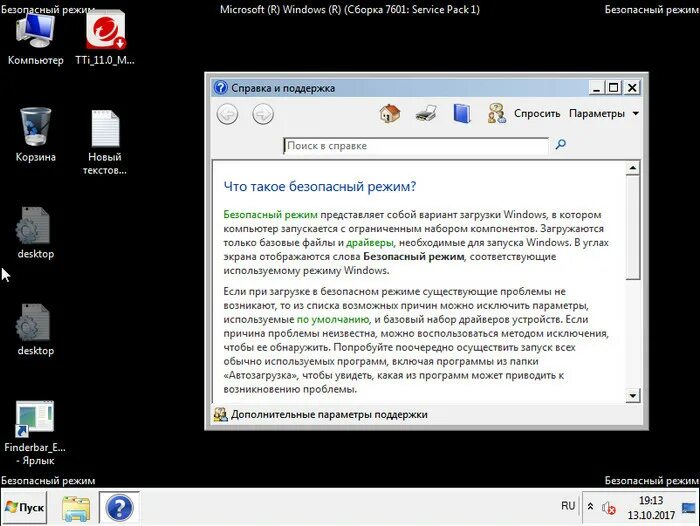Click the search magnifier icon
This screenshot has width=700, height=526.
pos(561,144)
